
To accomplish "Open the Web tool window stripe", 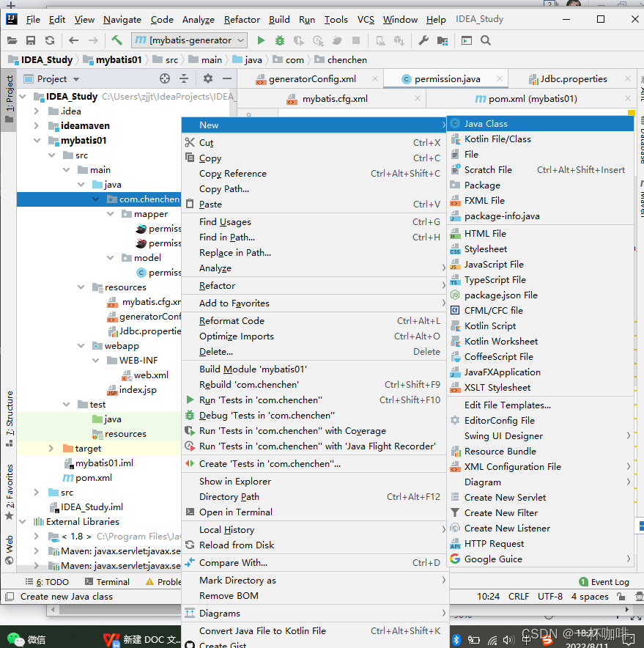I will coord(9,550).
